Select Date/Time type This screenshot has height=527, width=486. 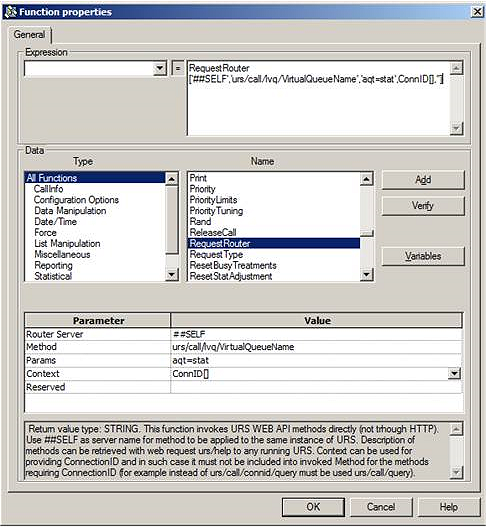55,222
